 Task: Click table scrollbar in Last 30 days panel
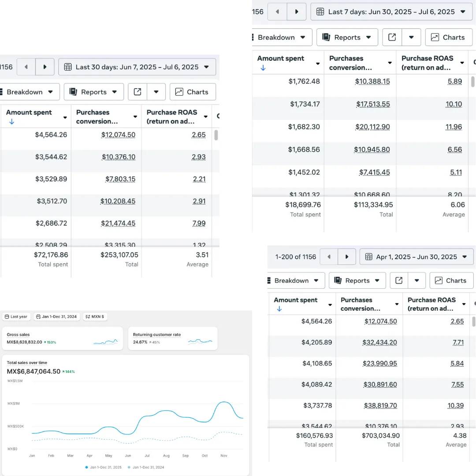[x=216, y=135]
